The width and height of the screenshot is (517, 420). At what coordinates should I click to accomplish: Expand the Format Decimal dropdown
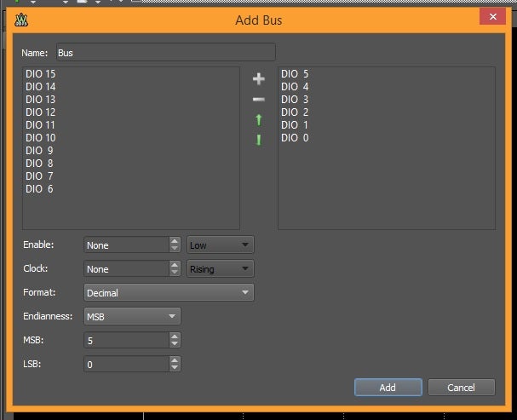169,293
